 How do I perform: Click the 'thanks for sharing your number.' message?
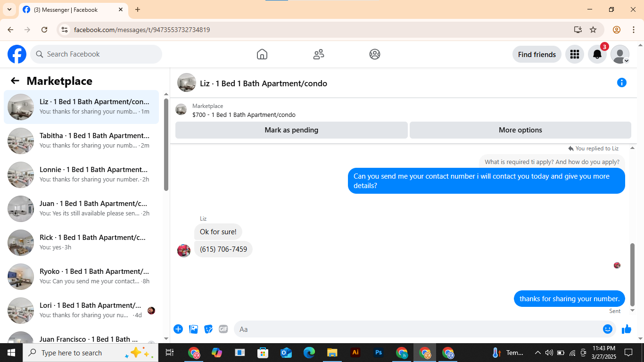570,299
